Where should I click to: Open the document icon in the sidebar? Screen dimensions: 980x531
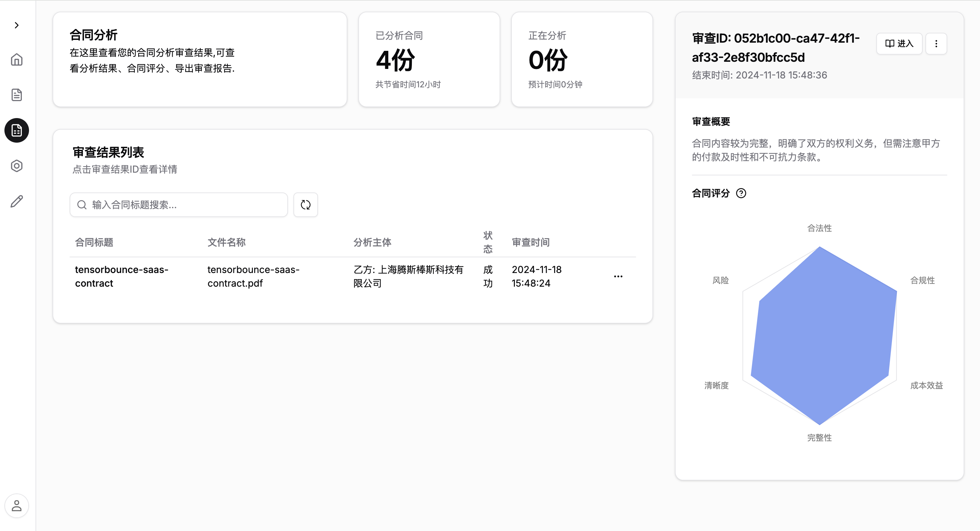pos(16,95)
